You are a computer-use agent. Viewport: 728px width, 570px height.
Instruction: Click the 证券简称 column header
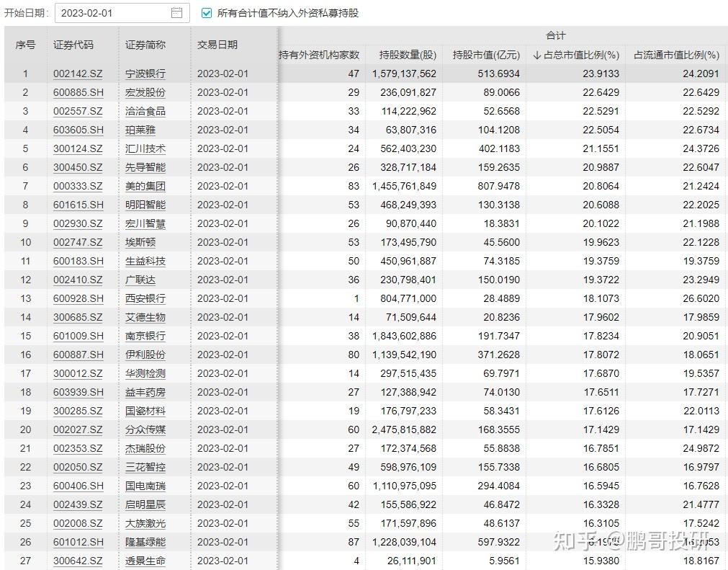click(x=145, y=45)
